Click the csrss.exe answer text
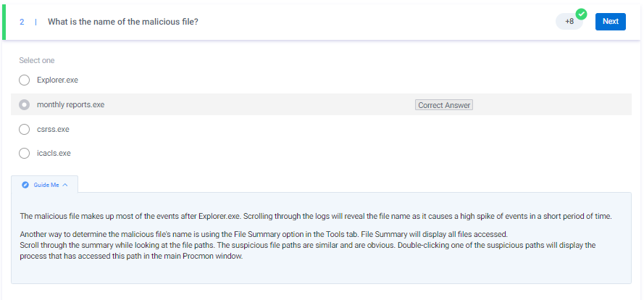The height and width of the screenshot is (300, 644). (x=53, y=129)
